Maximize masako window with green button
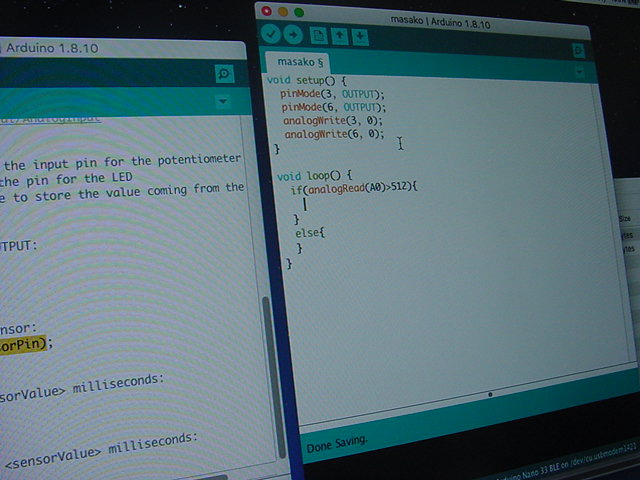The image size is (640, 480). (299, 12)
